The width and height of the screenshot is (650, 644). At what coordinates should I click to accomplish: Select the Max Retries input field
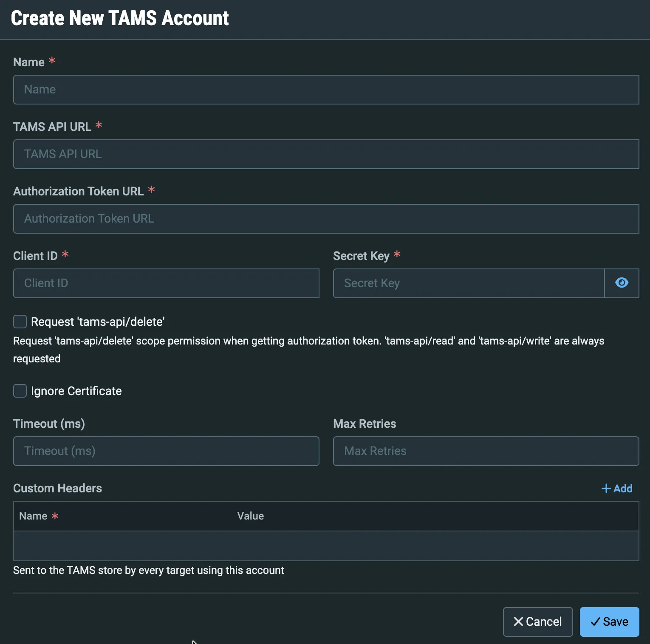point(486,451)
